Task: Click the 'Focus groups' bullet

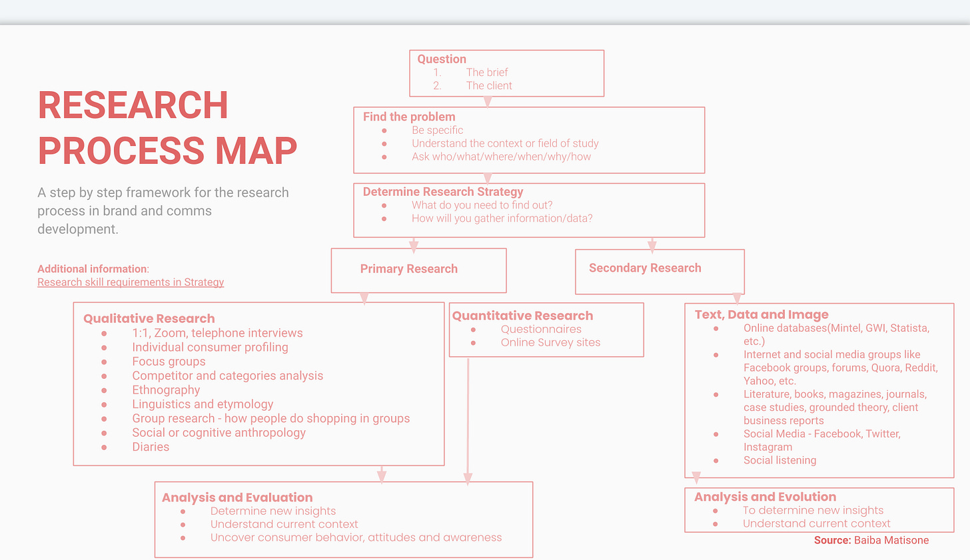Action: click(x=169, y=362)
